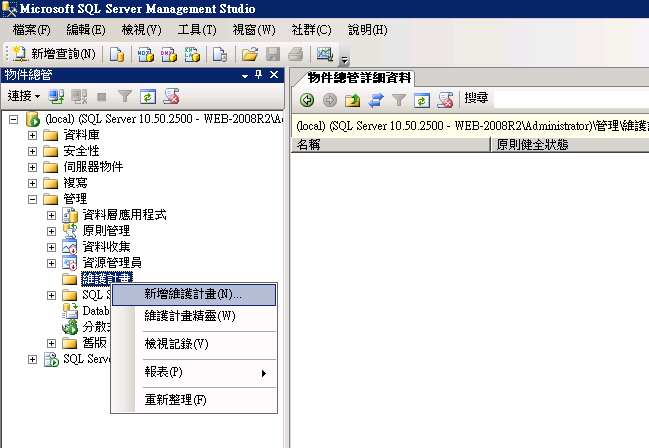Click the Forward arrow in details pane

[x=330, y=100]
